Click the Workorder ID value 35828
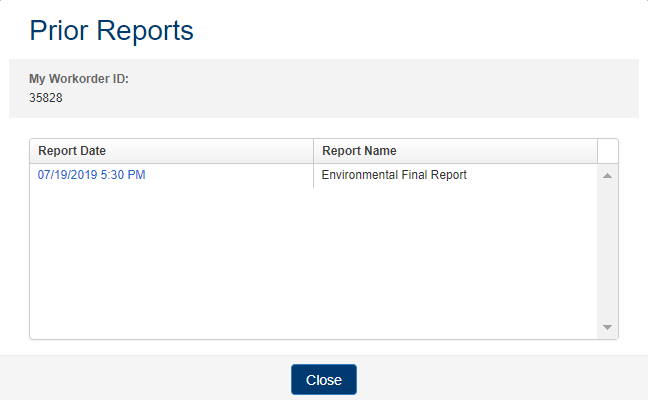 click(47, 98)
